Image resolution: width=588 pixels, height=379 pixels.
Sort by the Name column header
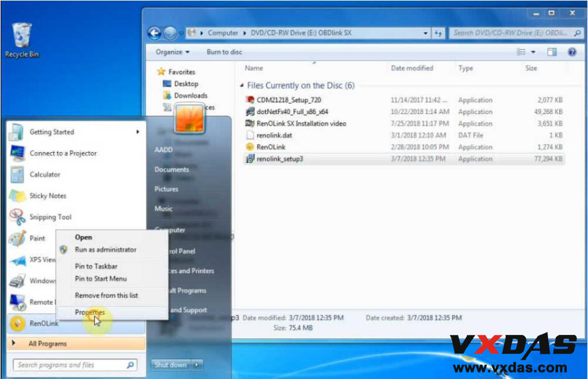tap(254, 68)
